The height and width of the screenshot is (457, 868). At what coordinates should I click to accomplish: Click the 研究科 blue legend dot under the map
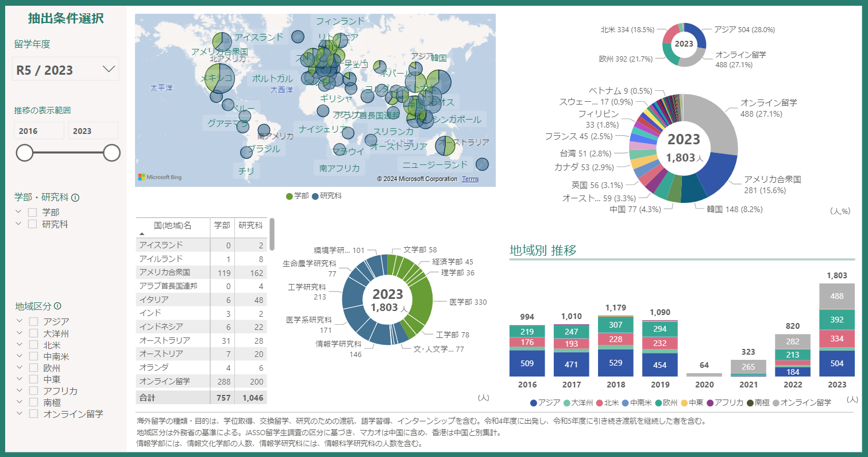(x=315, y=197)
